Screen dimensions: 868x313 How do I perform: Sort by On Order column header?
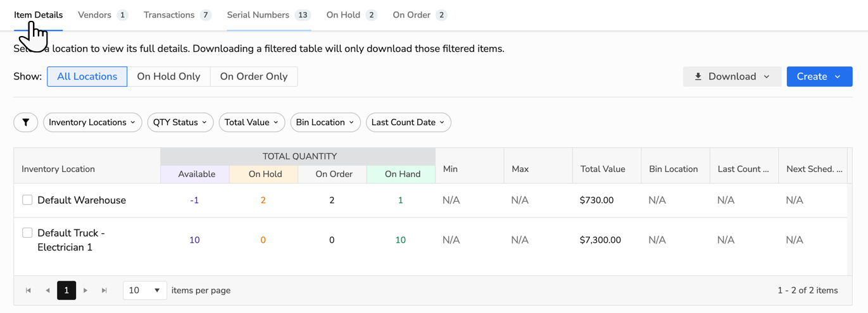[332, 174]
